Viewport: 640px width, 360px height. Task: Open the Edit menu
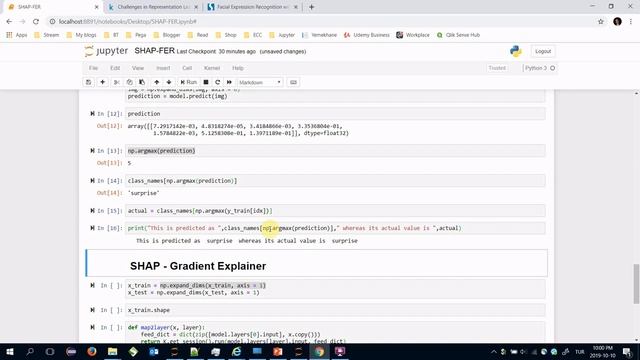tap(115, 68)
